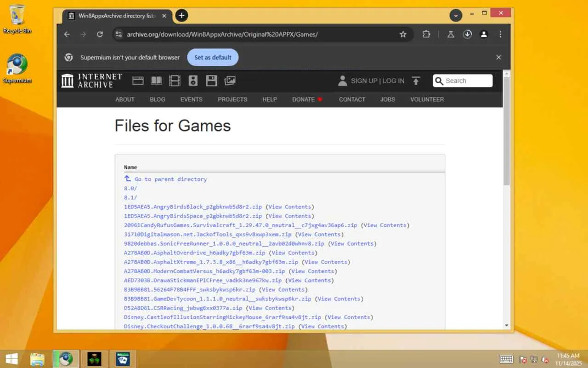Select the Supermium desktop shortcut
This screenshot has width=588, height=368.
coord(17,69)
